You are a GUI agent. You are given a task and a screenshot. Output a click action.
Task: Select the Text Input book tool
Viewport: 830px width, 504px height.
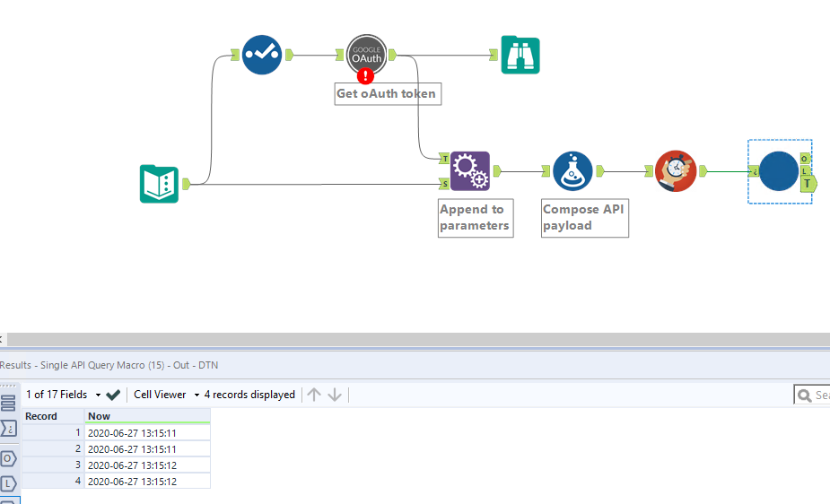click(159, 184)
